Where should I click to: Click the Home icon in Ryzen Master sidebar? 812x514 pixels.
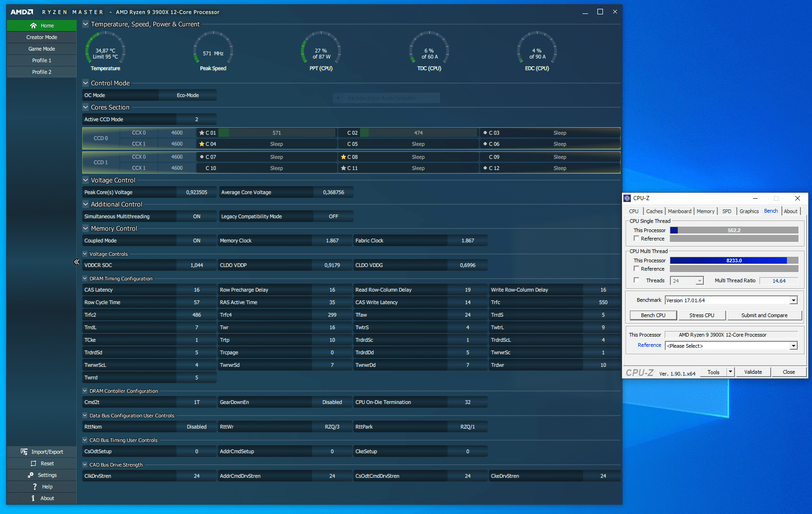[x=33, y=26]
